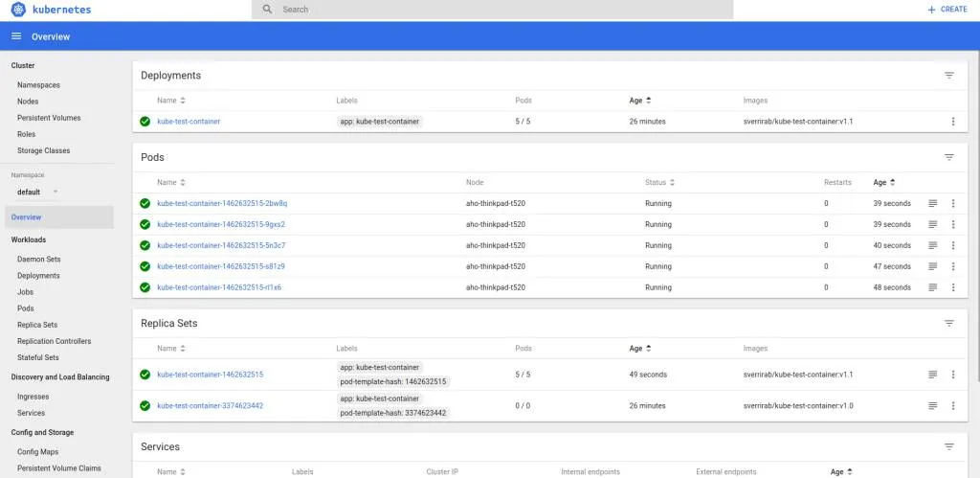This screenshot has width=980, height=478.
Task: Open filter icon in Deployments card
Action: pos(948,76)
